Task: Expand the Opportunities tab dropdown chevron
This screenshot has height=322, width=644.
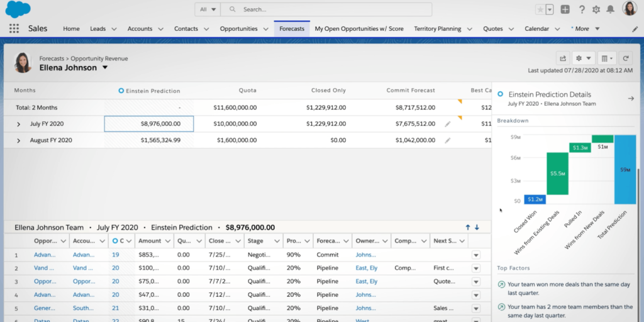Action: point(266,29)
